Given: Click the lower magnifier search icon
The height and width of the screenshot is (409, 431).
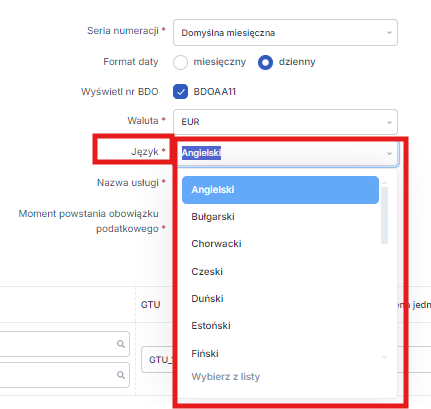Looking at the screenshot, I should [121, 375].
